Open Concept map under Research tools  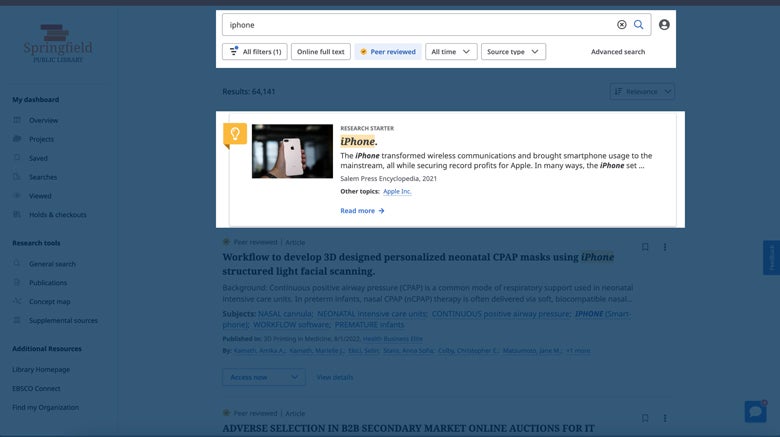click(x=50, y=301)
